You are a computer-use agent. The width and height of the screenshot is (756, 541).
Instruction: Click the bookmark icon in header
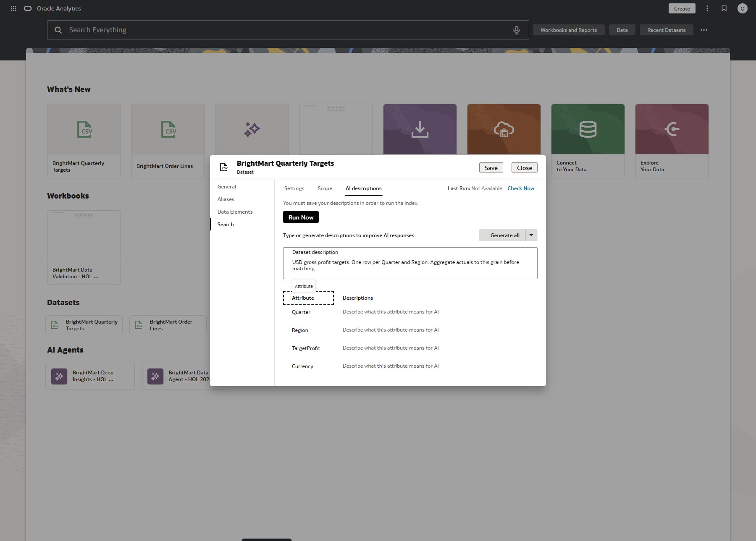[724, 8]
